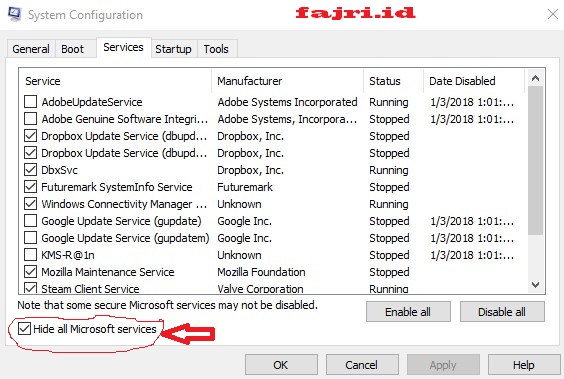Uncheck Mozilla Maintenance Service
The height and width of the screenshot is (379, 564).
[x=31, y=271]
